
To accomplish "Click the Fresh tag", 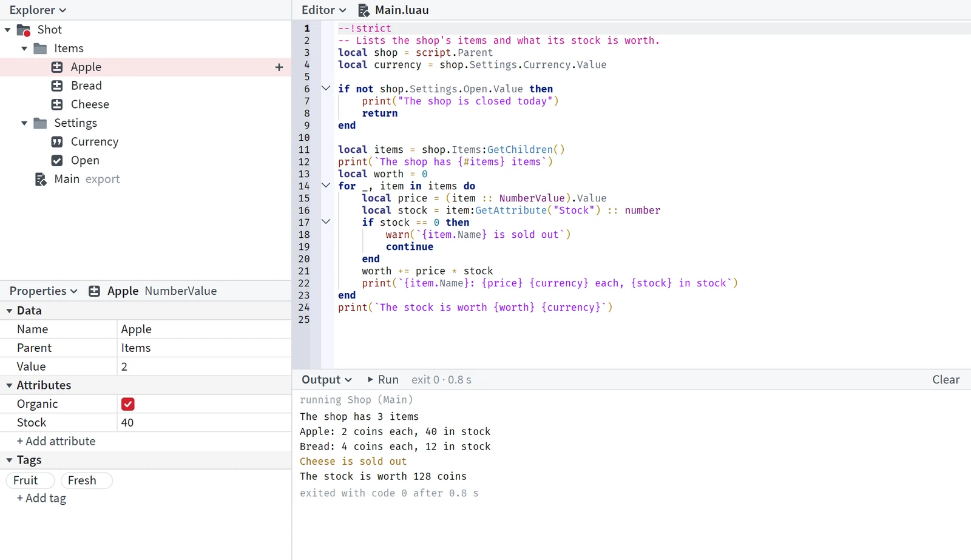I will pyautogui.click(x=86, y=481).
